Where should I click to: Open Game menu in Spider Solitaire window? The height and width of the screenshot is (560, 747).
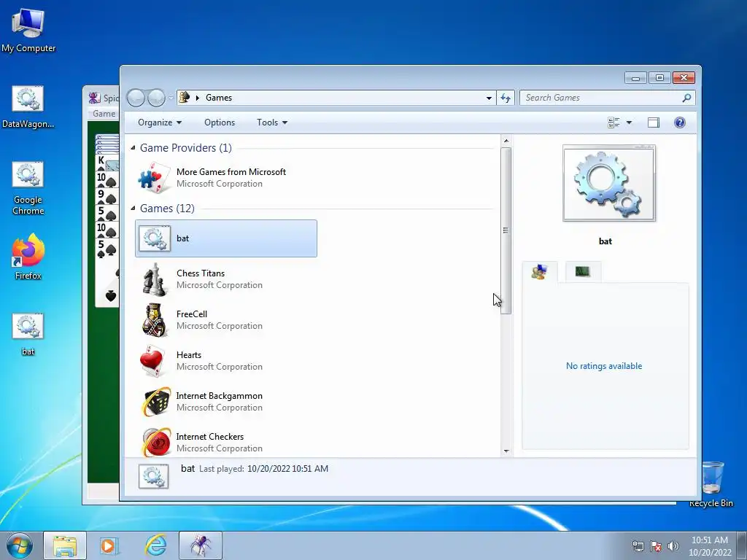(x=104, y=114)
